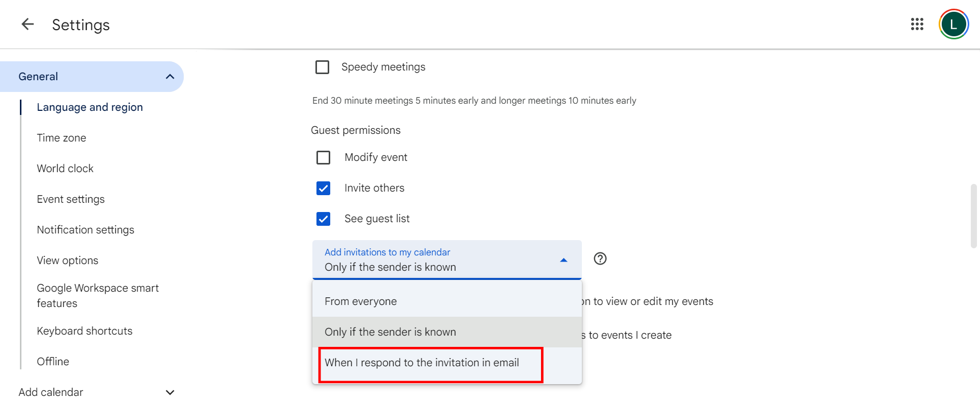
Task: Jump to Google Workspace smart features
Action: click(x=97, y=295)
